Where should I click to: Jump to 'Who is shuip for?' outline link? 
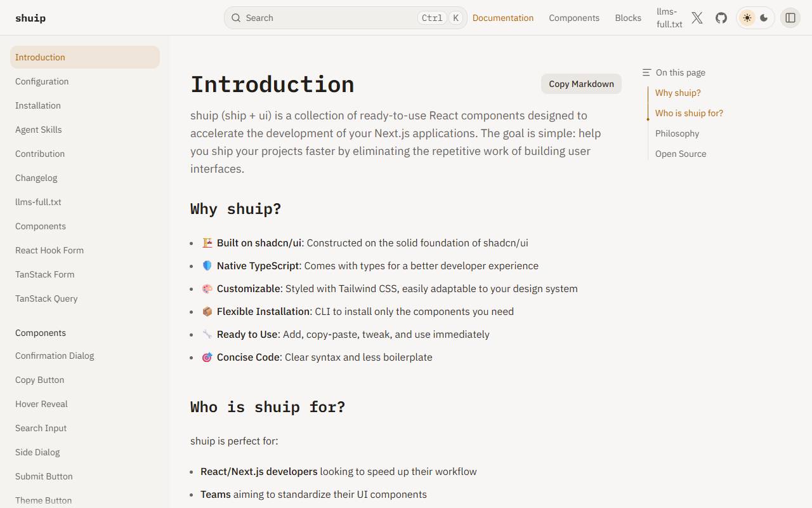click(689, 113)
